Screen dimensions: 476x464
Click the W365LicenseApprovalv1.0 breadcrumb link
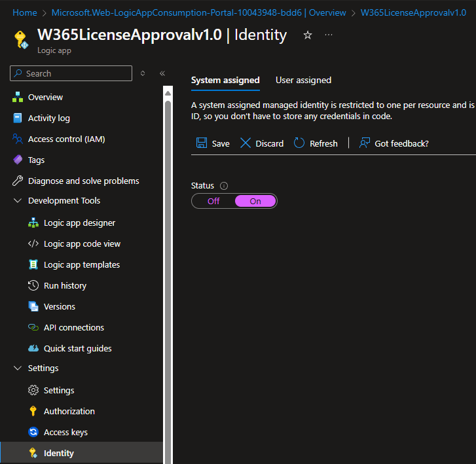pos(413,12)
